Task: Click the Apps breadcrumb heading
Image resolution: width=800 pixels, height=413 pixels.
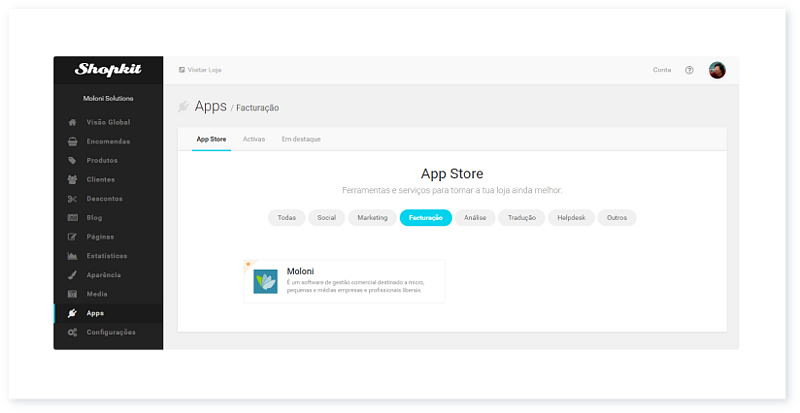Action: (211, 106)
